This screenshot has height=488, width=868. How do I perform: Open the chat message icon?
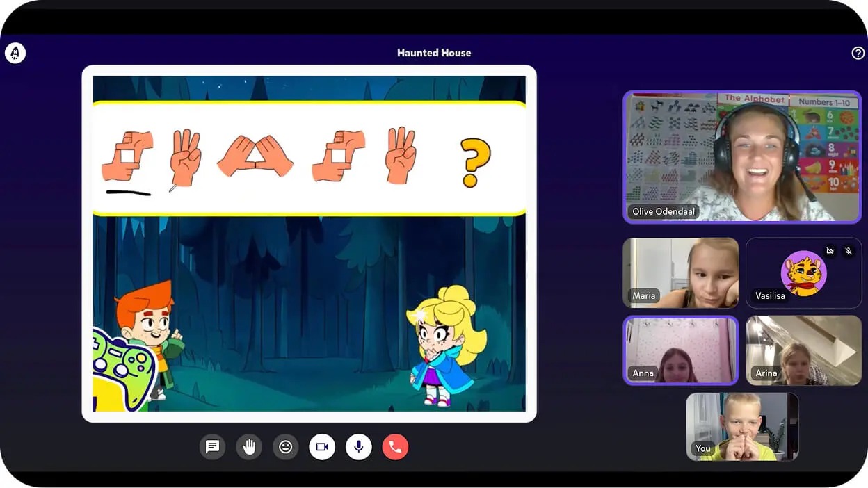213,447
